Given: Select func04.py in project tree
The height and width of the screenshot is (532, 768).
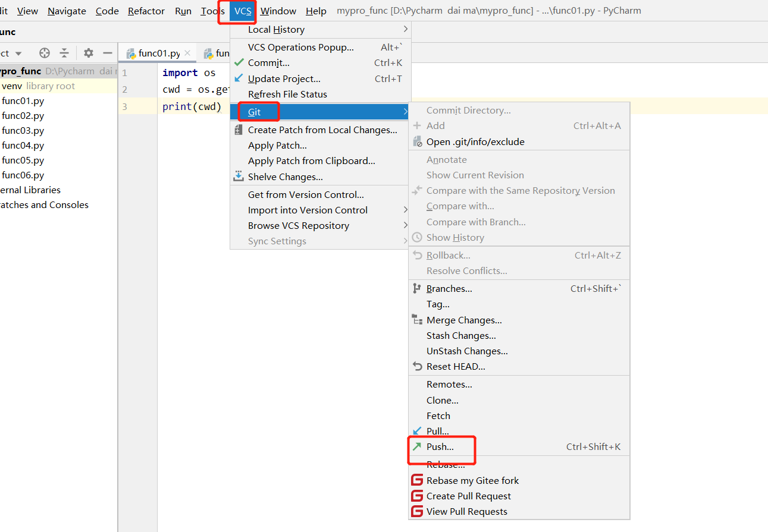Looking at the screenshot, I should (x=23, y=145).
